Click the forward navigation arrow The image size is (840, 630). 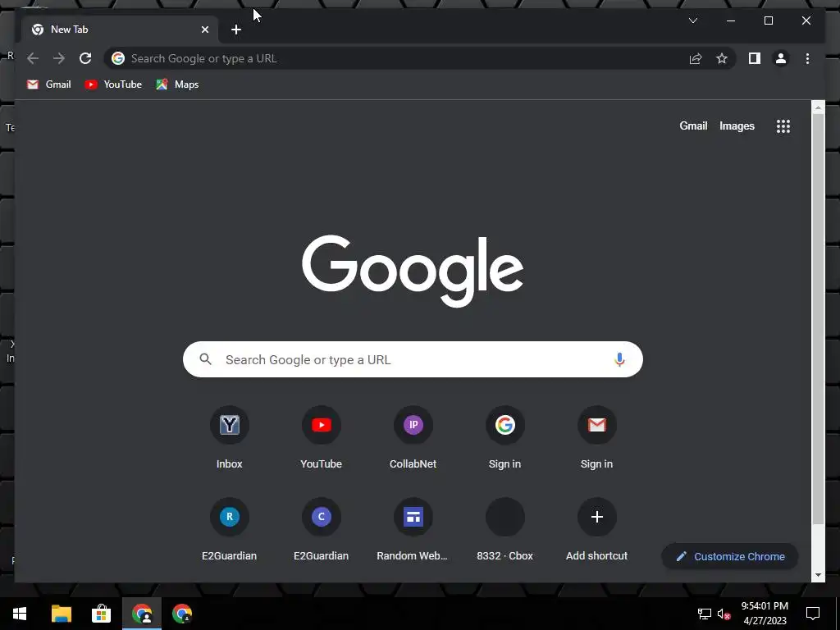[x=59, y=58]
